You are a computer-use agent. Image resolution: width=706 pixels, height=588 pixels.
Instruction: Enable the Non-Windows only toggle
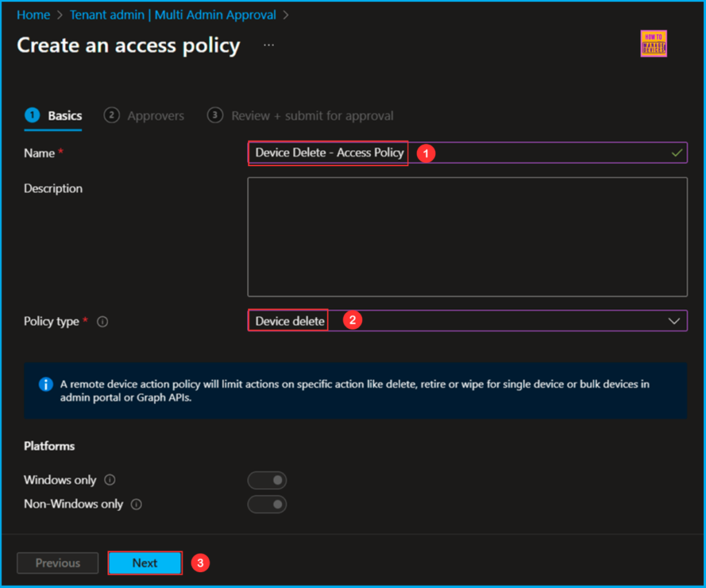(267, 505)
